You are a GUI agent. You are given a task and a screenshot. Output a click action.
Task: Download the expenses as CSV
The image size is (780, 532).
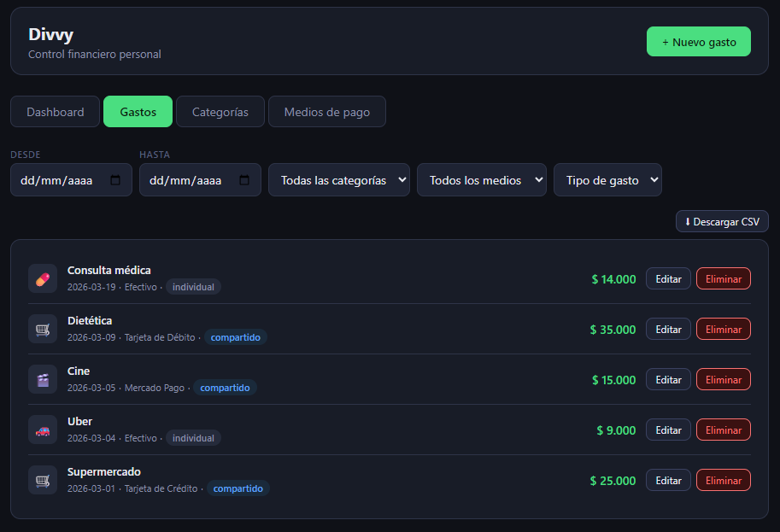pos(722,221)
